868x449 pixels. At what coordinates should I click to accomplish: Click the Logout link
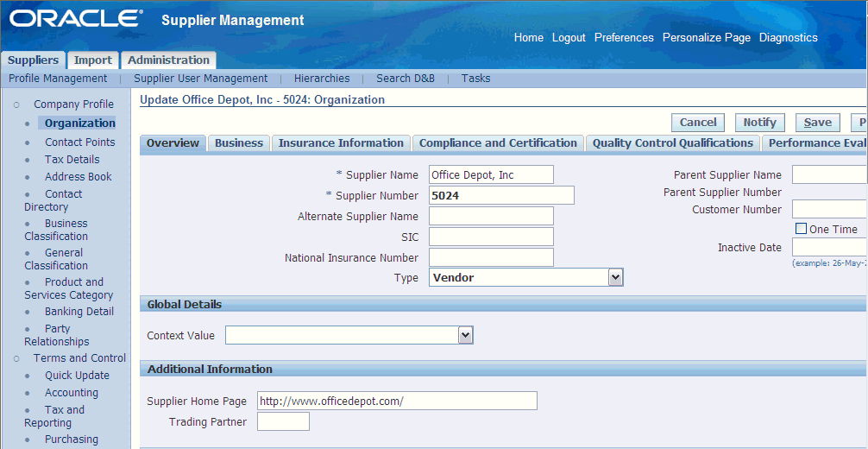click(569, 38)
